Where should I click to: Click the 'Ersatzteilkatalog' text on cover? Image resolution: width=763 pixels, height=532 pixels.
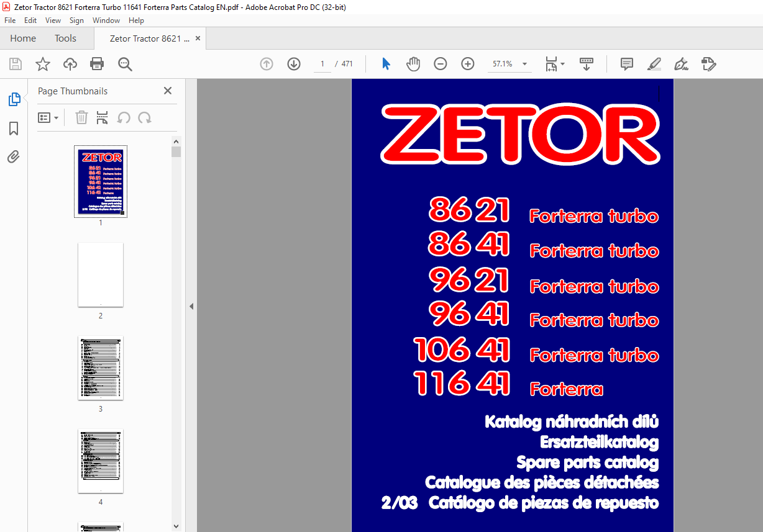point(599,442)
